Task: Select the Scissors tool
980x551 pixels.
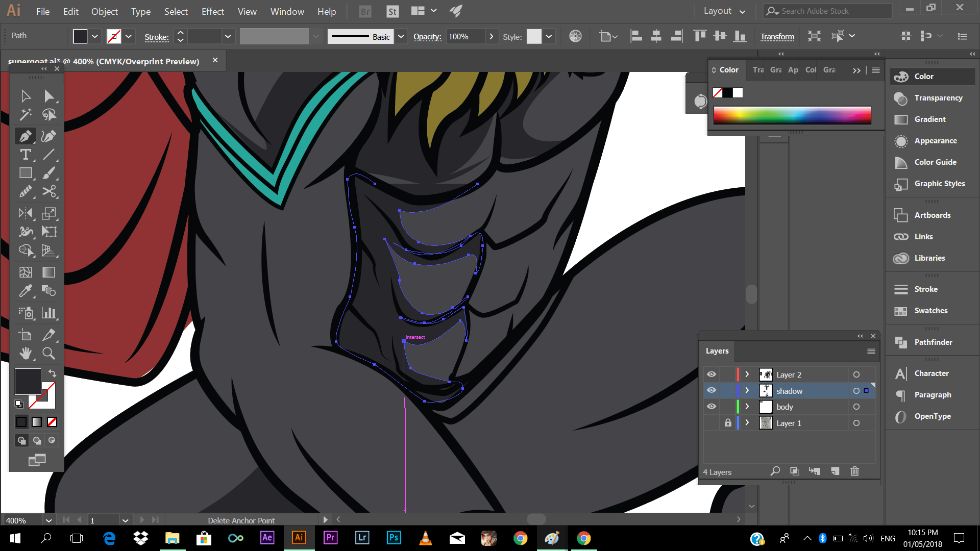Action: point(49,191)
